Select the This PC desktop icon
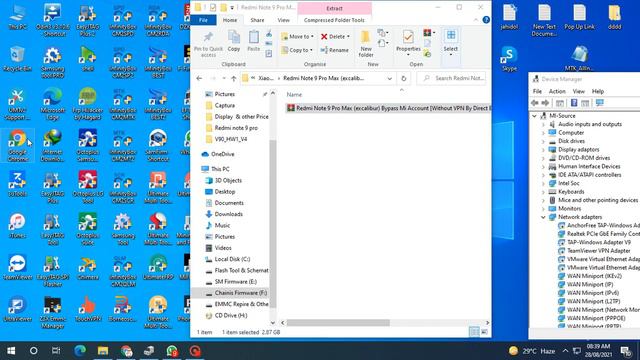Screen dimensions: 640x360 point(18,18)
